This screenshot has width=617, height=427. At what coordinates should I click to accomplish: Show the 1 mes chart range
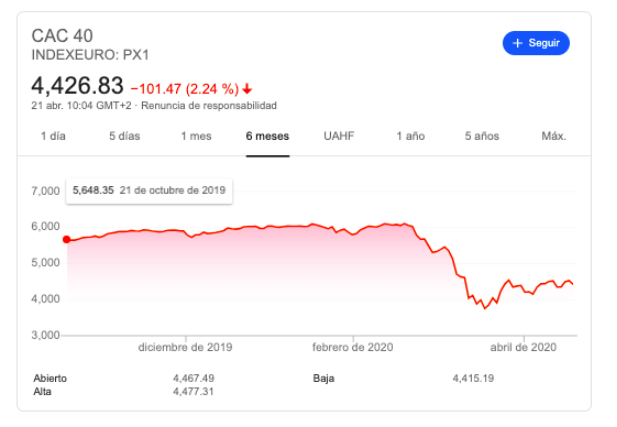[x=196, y=136]
